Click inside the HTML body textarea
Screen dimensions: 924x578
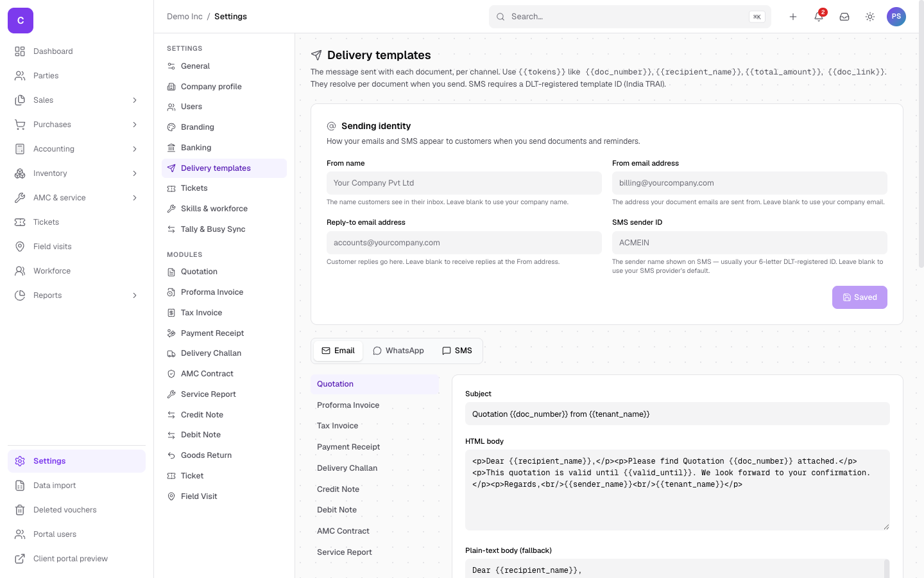(x=678, y=490)
